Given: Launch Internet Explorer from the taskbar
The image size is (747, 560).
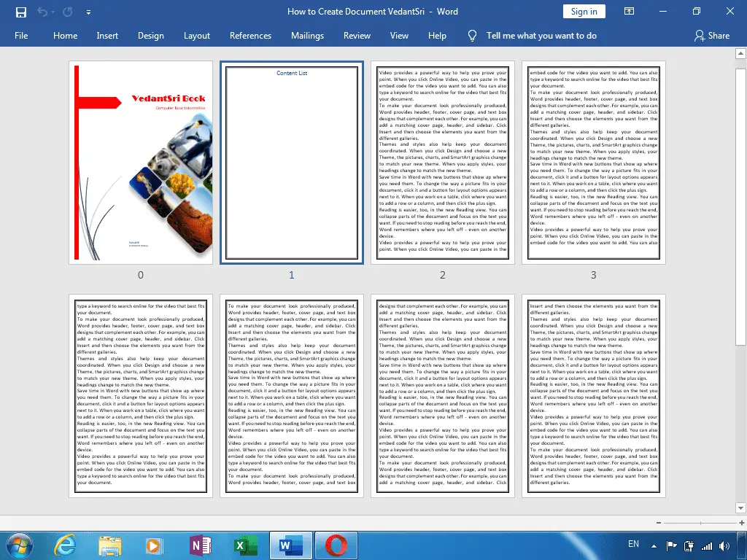Looking at the screenshot, I should point(66,545).
